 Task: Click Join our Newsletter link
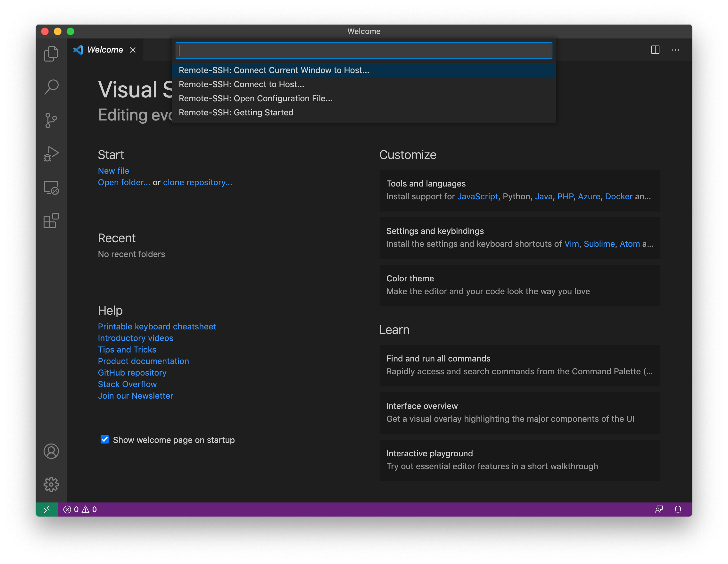coord(135,396)
